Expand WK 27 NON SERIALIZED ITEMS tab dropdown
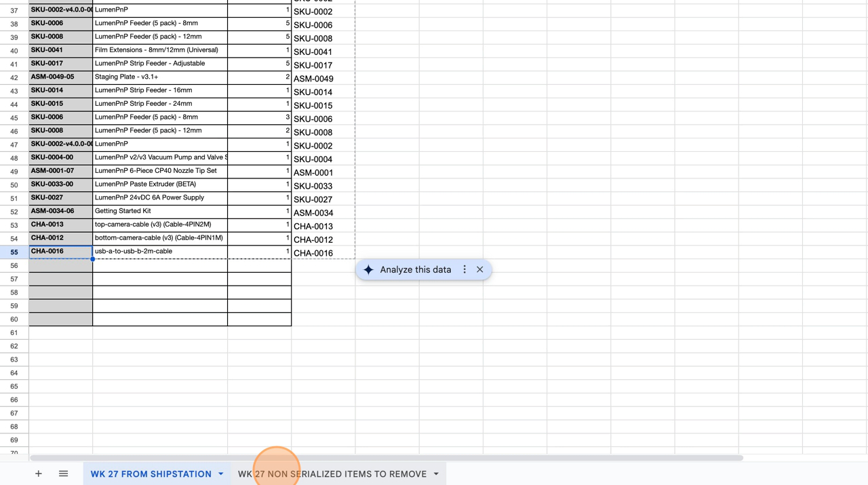868x485 pixels. pyautogui.click(x=436, y=473)
